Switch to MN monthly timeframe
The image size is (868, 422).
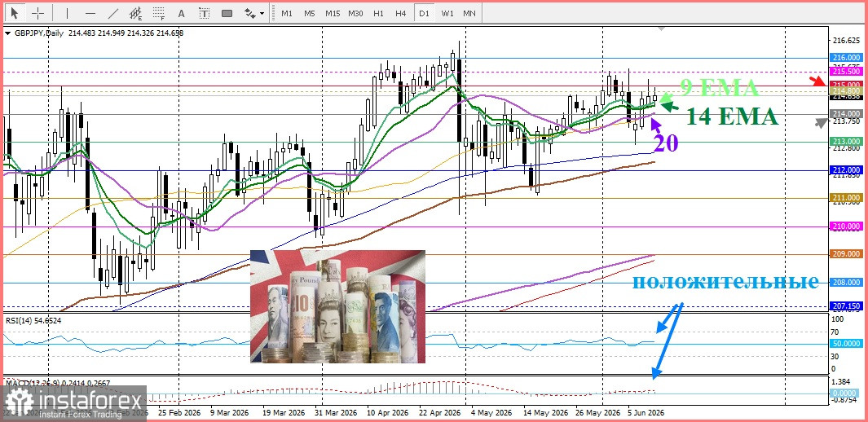469,13
